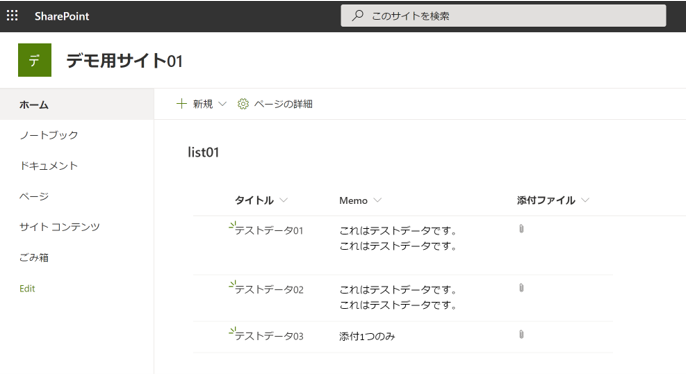Click the このサイトを検索 search field
Image resolution: width=686 pixels, height=374 pixels.
[504, 16]
